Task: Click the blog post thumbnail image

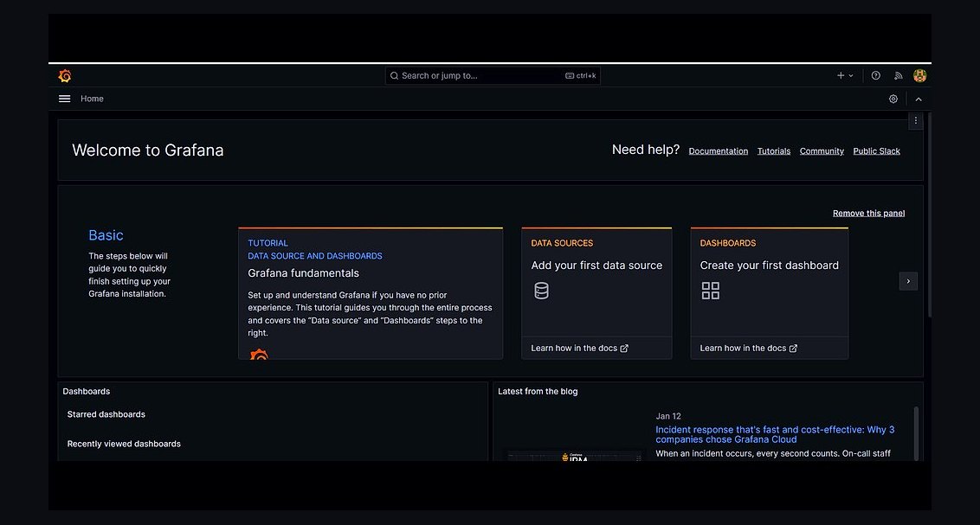Action: (574, 456)
